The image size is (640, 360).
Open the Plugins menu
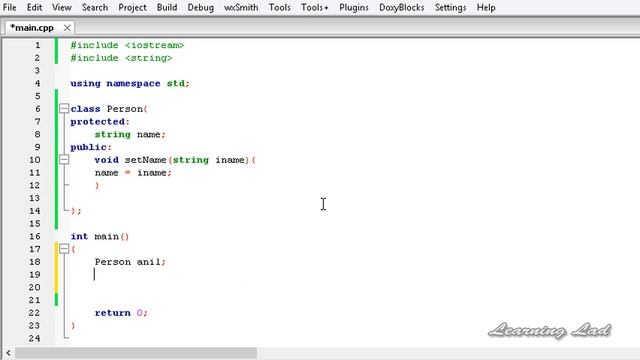353,8
